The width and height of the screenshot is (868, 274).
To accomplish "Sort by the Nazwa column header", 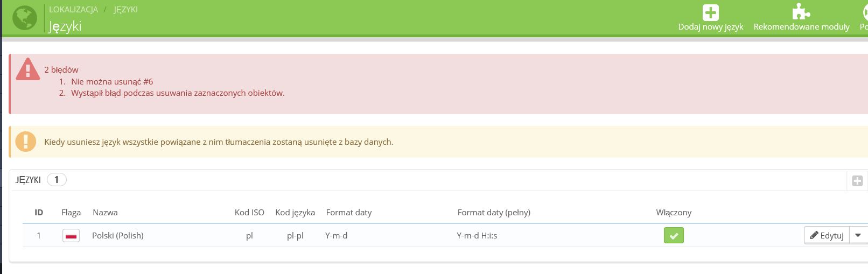I will click(x=105, y=213).
